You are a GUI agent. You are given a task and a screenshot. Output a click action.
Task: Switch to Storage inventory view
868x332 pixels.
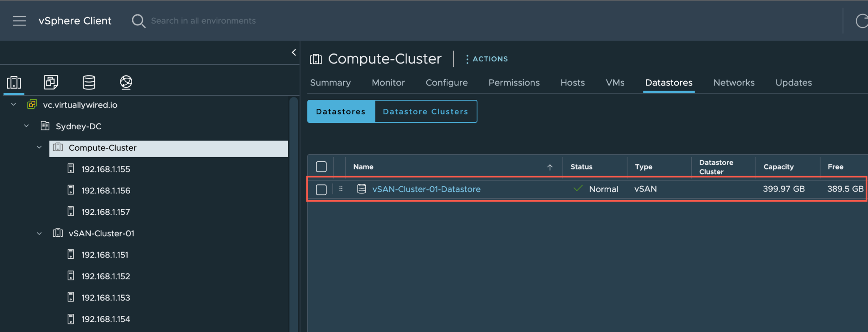(89, 82)
